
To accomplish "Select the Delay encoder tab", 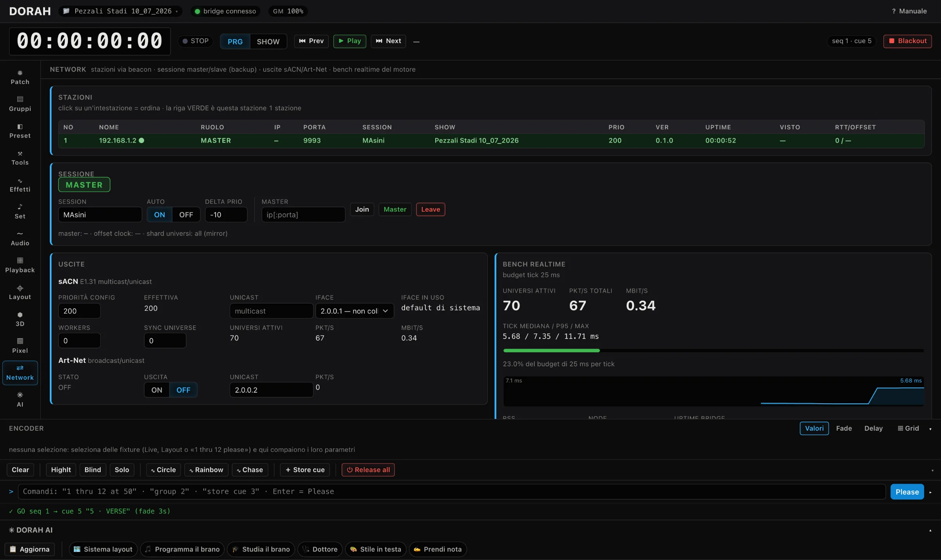I will [874, 428].
